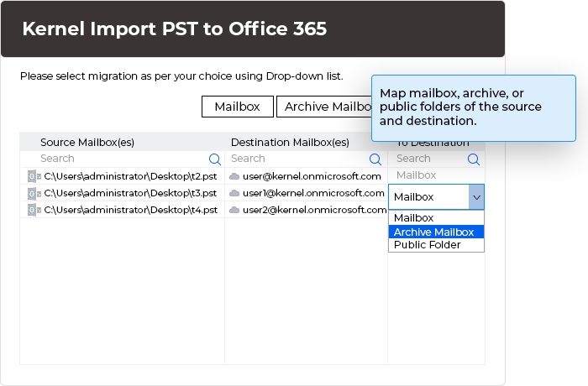Select source row C:\Users\administrator\Desktop\t2.pst
Screen dimensions: 588x386
123,176
